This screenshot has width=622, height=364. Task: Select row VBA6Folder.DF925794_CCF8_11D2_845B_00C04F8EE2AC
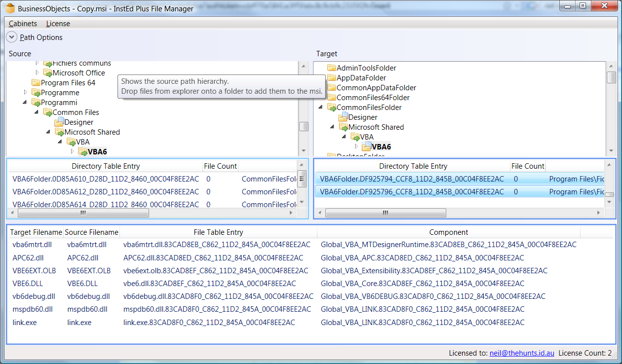coord(460,179)
